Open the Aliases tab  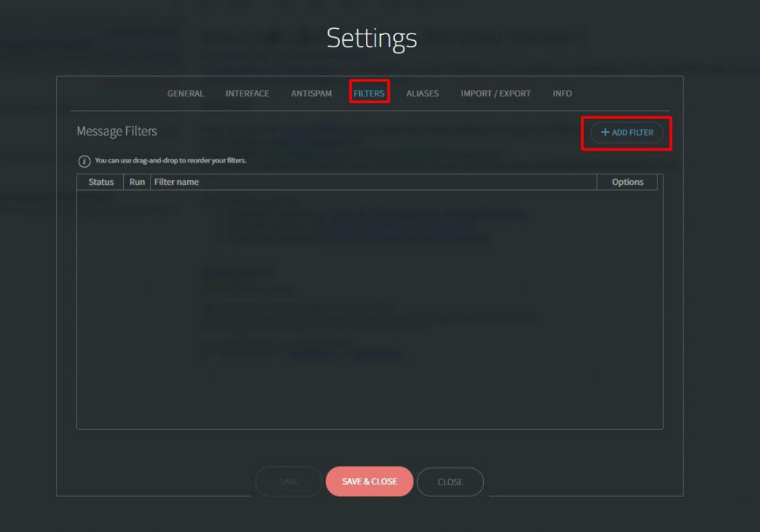click(422, 93)
